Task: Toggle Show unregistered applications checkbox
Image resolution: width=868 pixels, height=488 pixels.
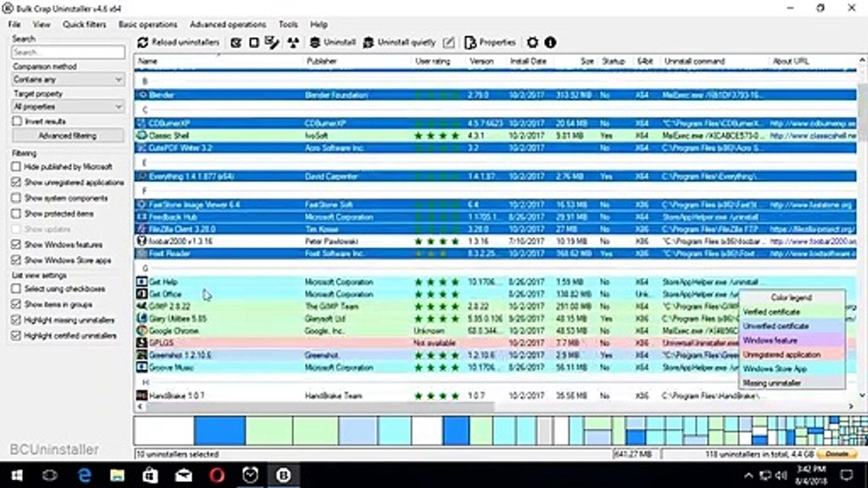Action: (x=16, y=182)
